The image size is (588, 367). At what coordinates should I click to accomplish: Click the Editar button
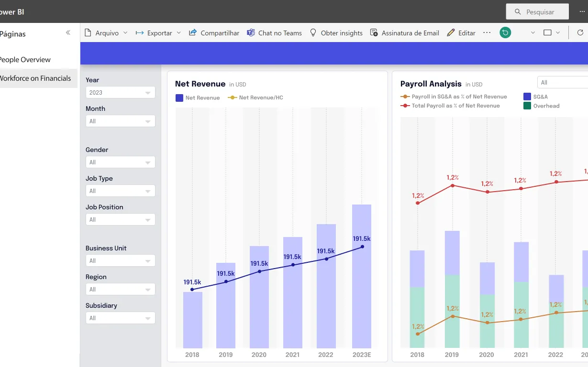pyautogui.click(x=461, y=33)
